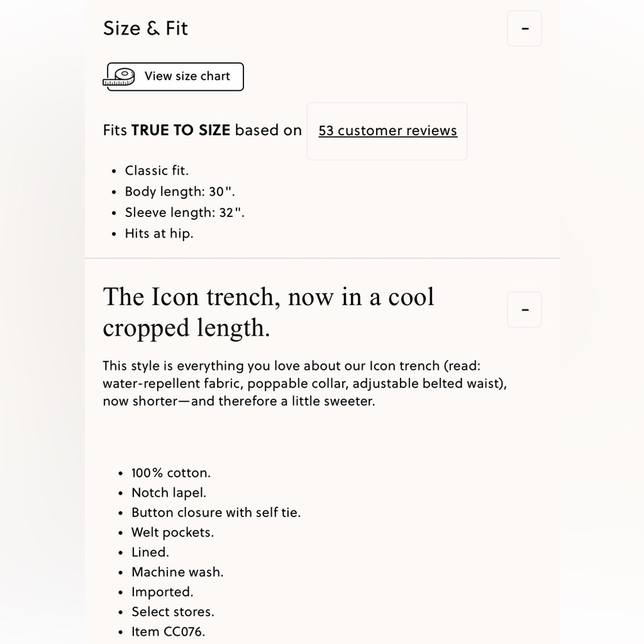Screen dimensions: 644x644
Task: Click the Icon trench cropped length heading
Action: click(x=268, y=312)
